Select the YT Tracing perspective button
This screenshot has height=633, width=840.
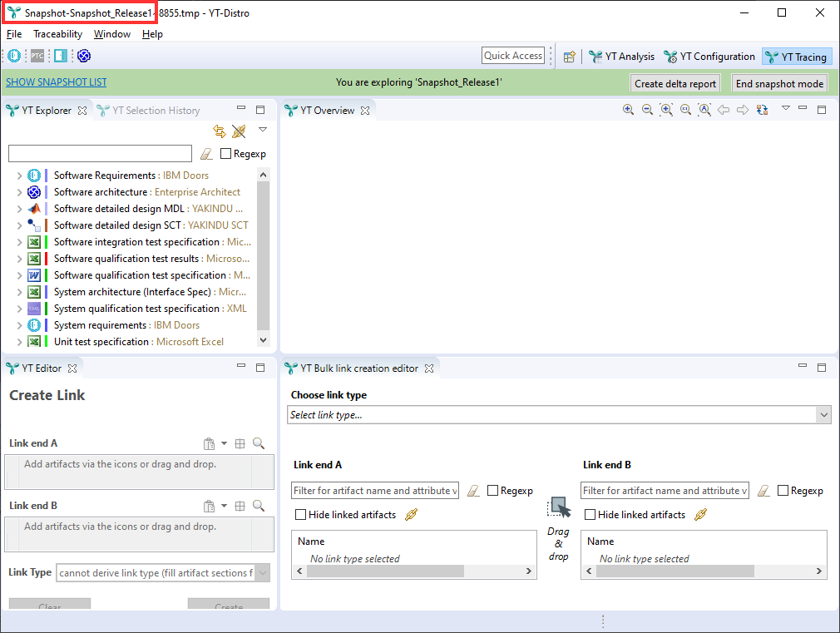[797, 57]
